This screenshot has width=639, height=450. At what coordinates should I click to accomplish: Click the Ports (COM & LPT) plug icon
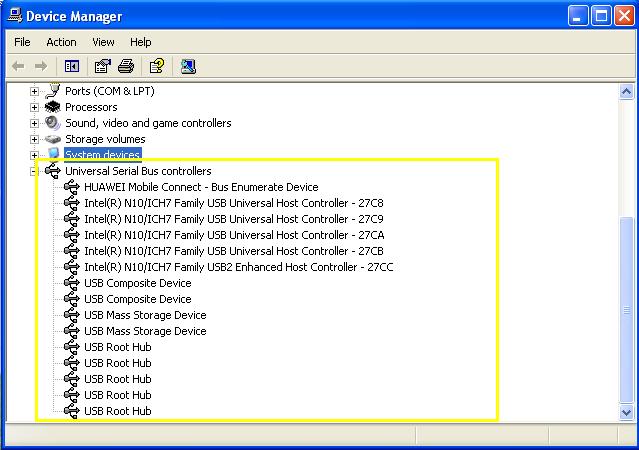[53, 91]
